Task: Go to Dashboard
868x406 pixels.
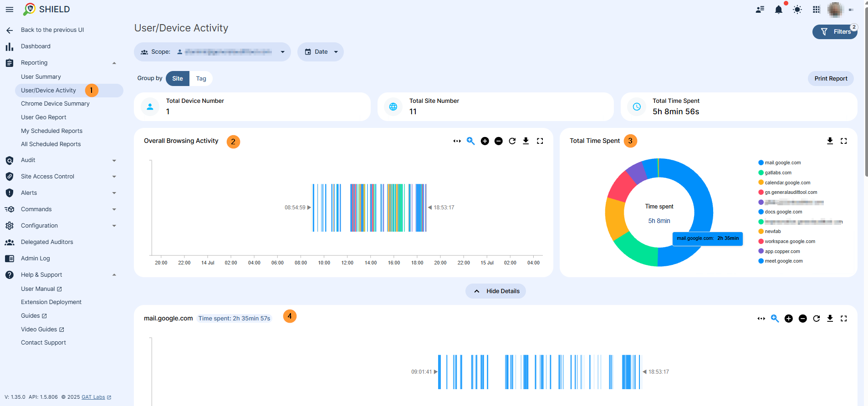Action: point(36,46)
